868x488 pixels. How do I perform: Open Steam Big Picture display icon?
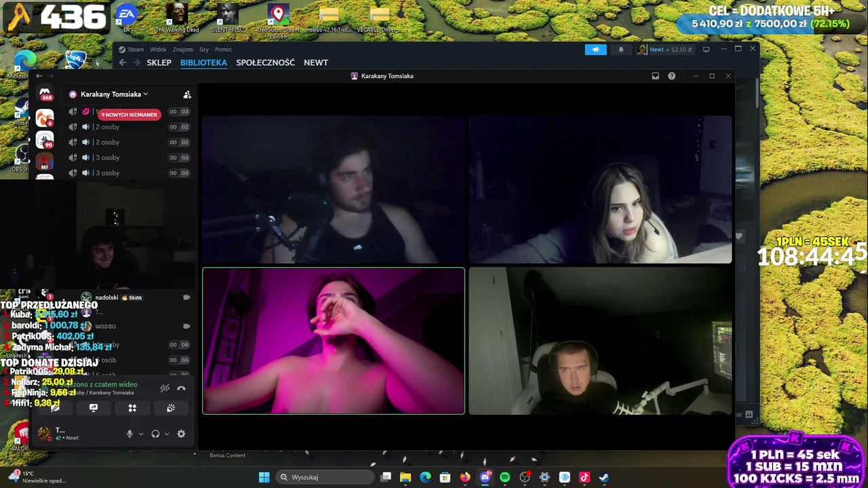pyautogui.click(x=706, y=49)
